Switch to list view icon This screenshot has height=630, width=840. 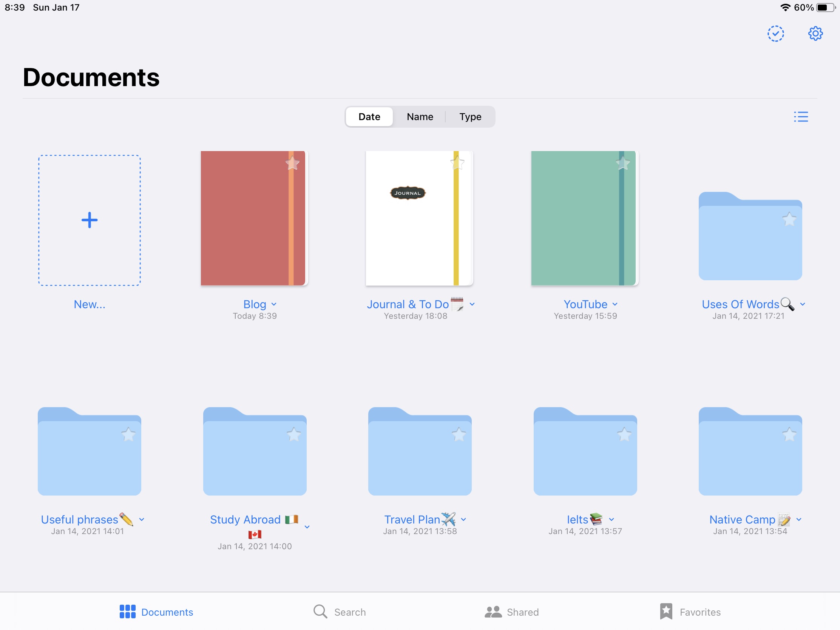coord(800,117)
